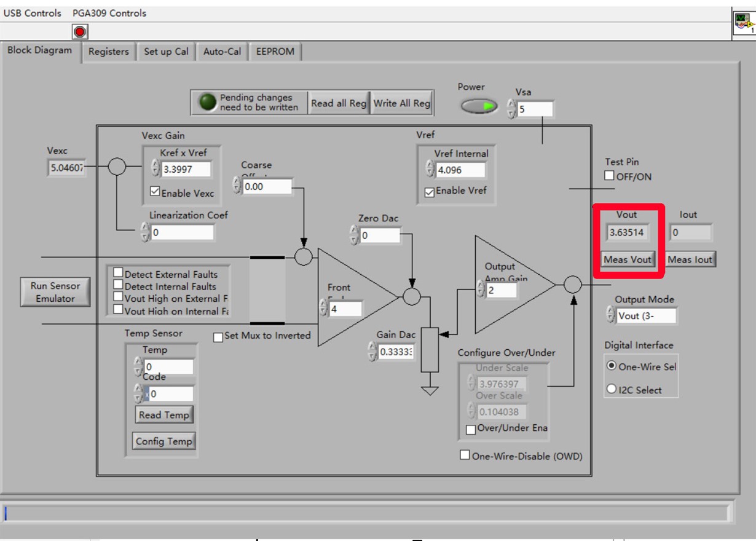Image resolution: width=756 pixels, height=541 pixels.
Task: Click the Write All Reg button
Action: 401,103
